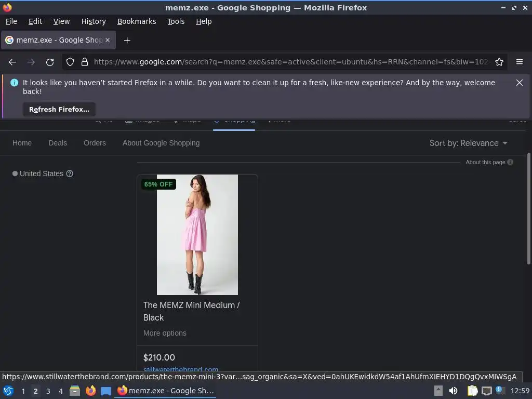Click the Refresh Firefox button

pyautogui.click(x=59, y=110)
